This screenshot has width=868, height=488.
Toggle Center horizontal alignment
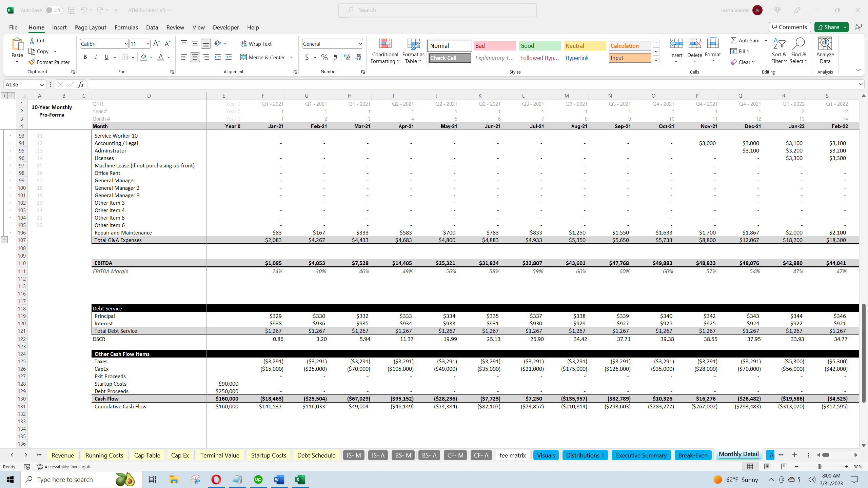pos(195,57)
